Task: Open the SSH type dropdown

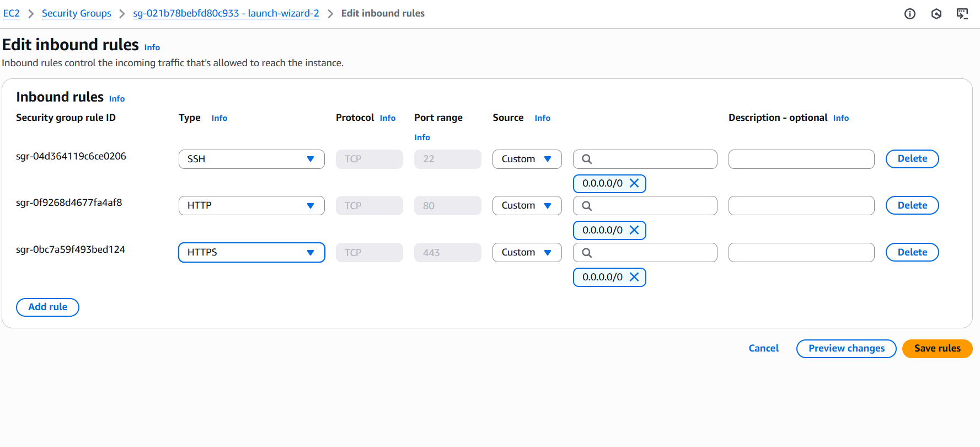Action: coord(251,159)
